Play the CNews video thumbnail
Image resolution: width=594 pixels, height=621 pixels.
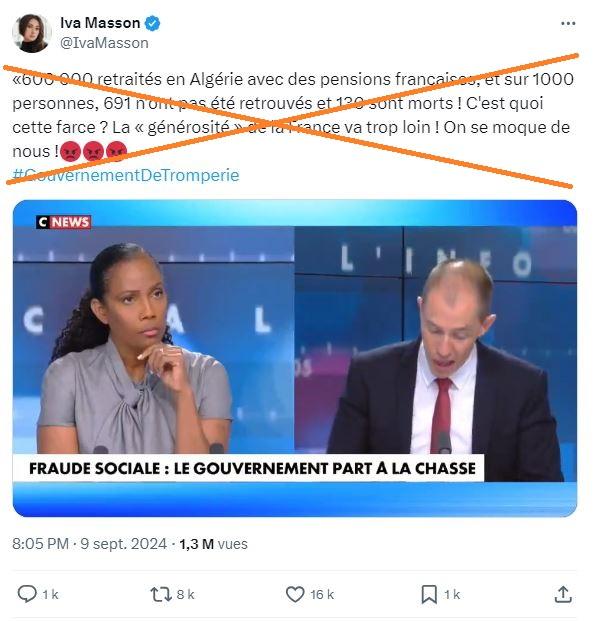[295, 358]
